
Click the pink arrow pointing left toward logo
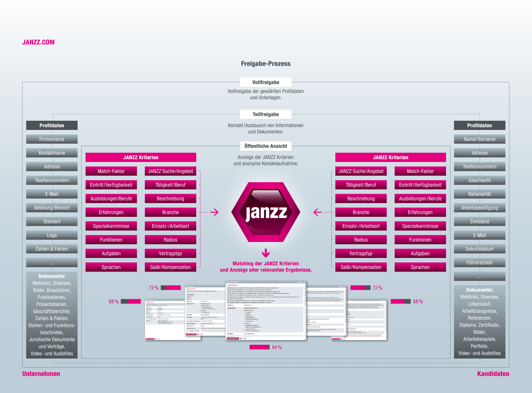(317, 212)
